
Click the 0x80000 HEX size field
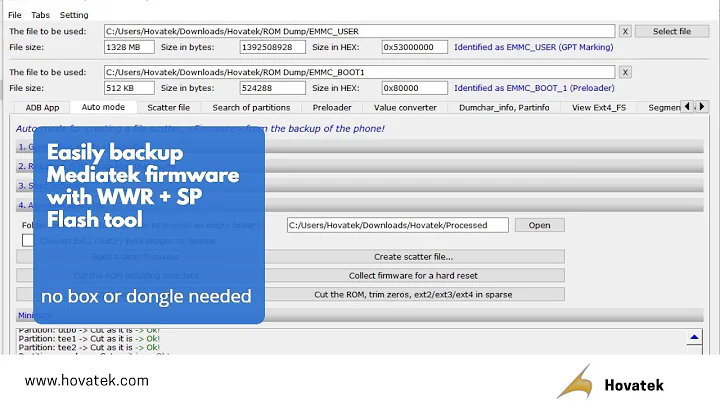coord(415,88)
